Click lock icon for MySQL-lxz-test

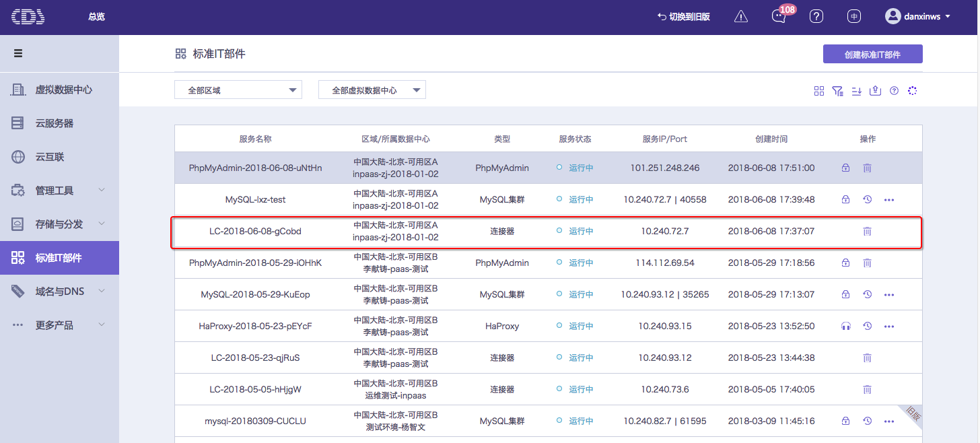845,200
